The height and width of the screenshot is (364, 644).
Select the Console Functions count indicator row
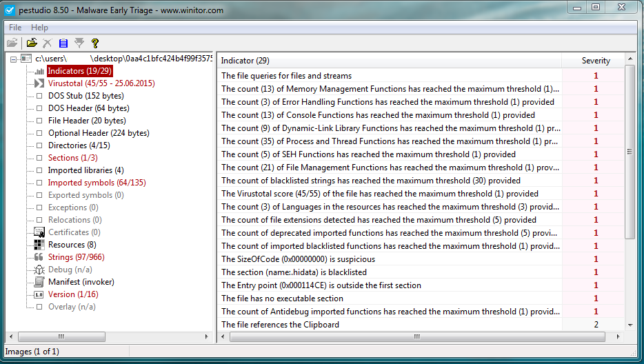pos(421,115)
